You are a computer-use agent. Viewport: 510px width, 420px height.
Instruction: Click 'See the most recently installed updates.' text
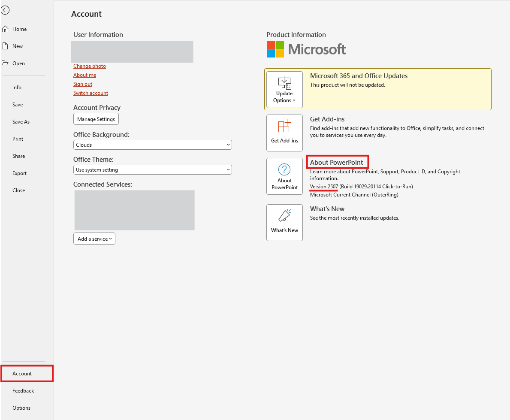[x=355, y=218]
